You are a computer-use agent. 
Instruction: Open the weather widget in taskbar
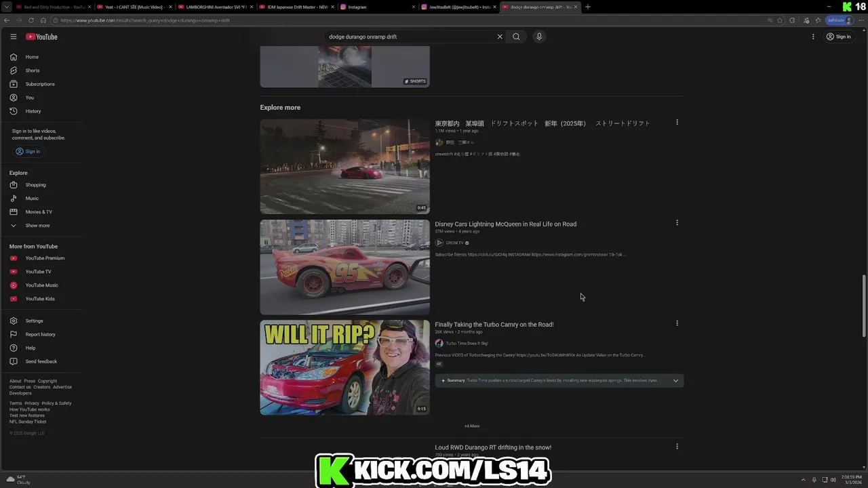pyautogui.click(x=18, y=480)
